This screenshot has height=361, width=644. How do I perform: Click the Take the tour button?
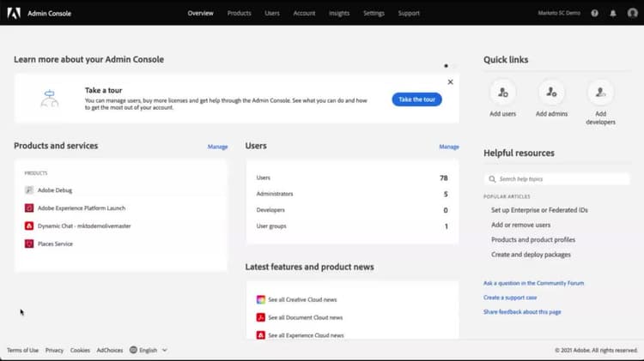416,99
